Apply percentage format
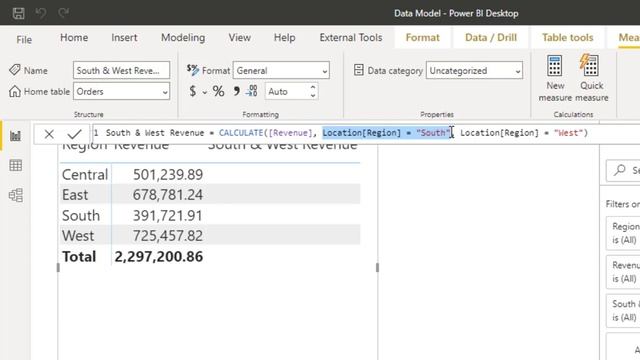Screen dimensions: 640x360 click(x=218, y=91)
